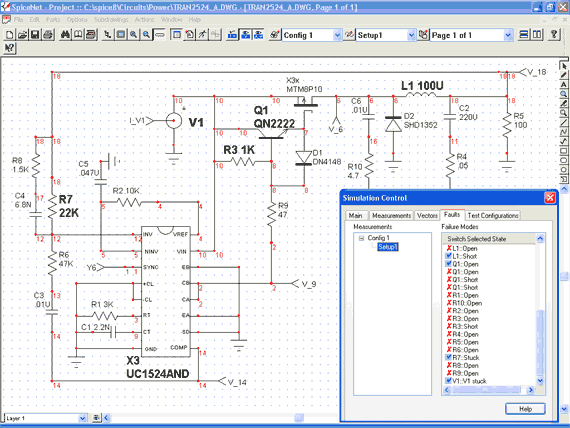Click the third blue simulation results icon

coord(258,35)
